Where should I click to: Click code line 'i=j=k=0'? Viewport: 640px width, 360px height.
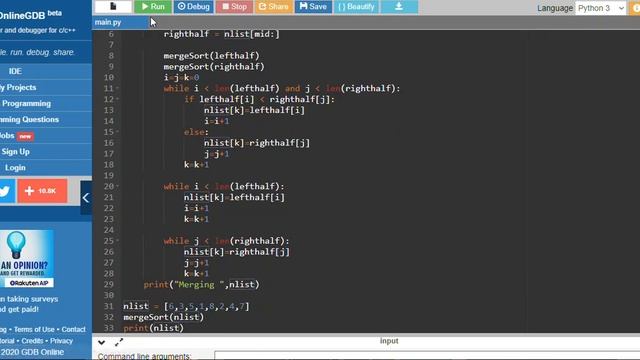[181, 78]
